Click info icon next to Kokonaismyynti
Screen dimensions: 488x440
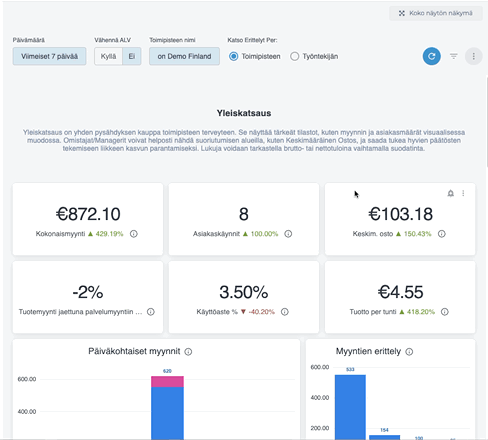134,234
